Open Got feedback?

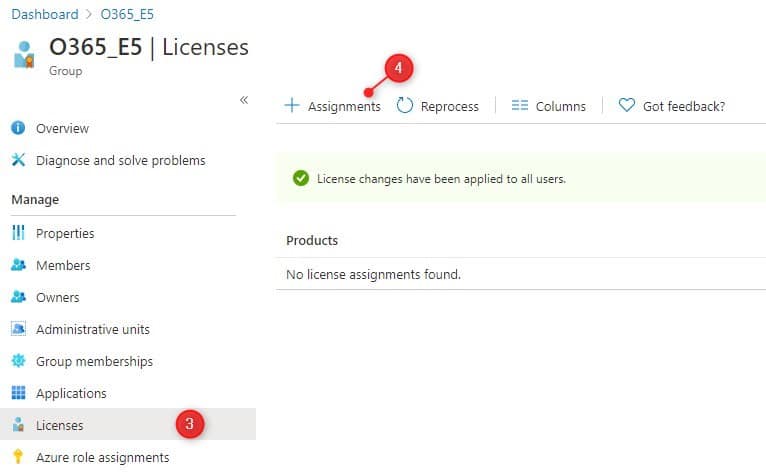683,107
